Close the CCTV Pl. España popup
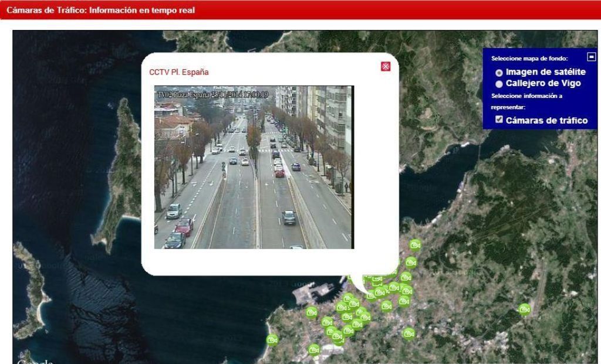601x364 pixels. [x=386, y=66]
